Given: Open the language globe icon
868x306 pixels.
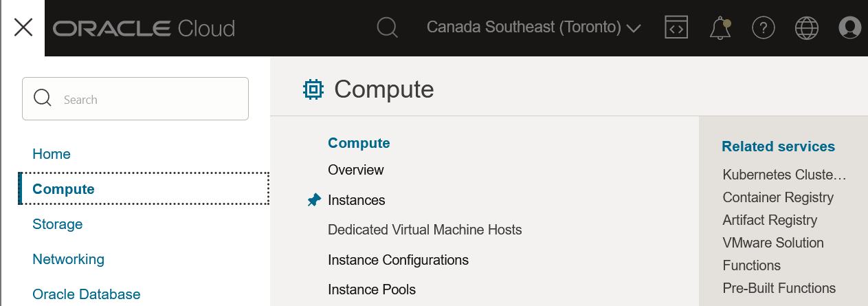Looking at the screenshot, I should pos(807,28).
